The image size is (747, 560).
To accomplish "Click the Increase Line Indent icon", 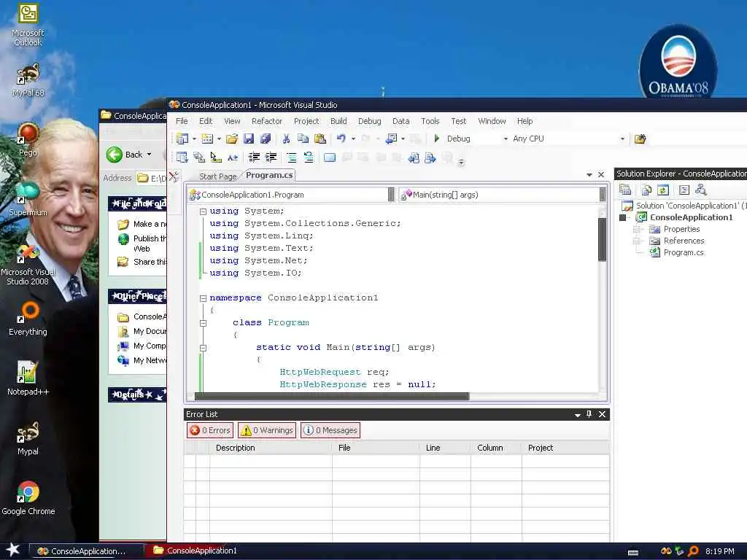I will point(271,157).
